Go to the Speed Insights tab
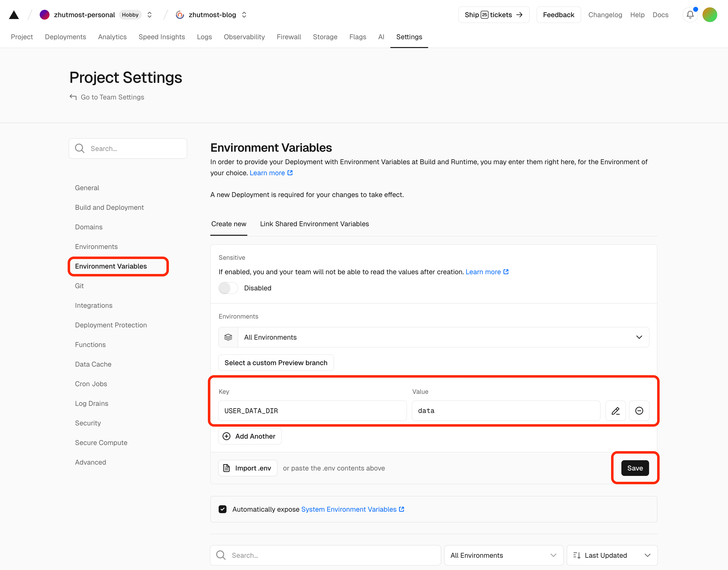Viewport: 728px width, 570px height. pyautogui.click(x=162, y=37)
